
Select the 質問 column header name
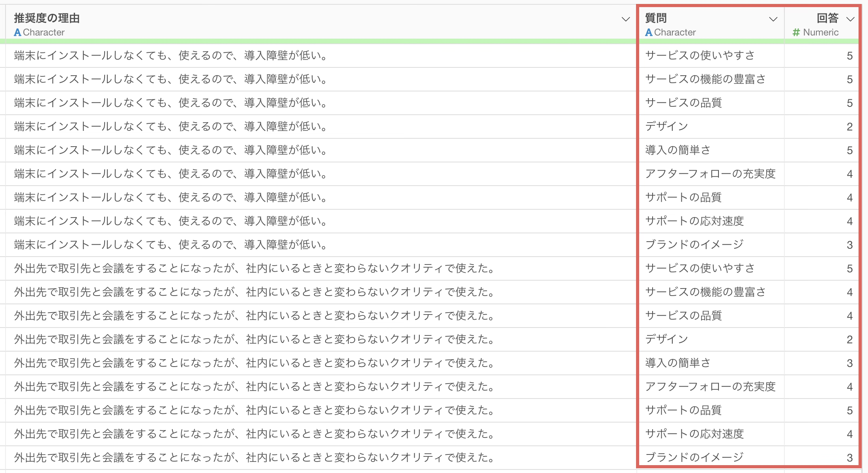(x=656, y=18)
